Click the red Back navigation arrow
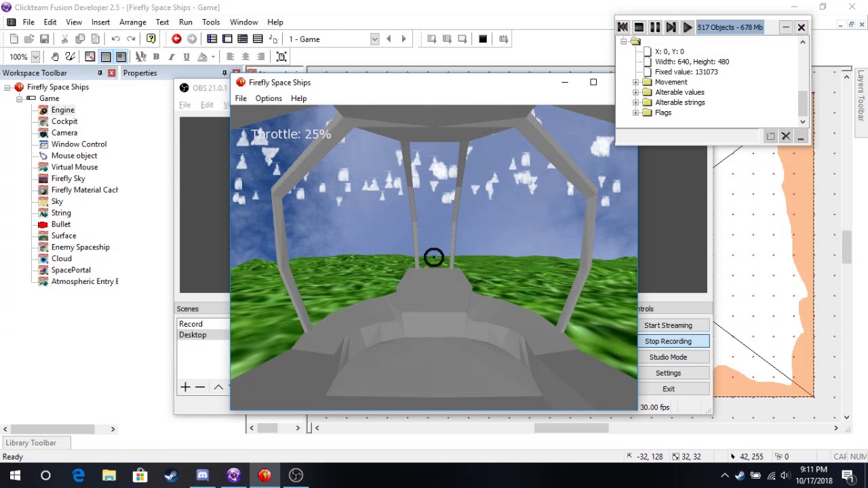 [x=176, y=39]
